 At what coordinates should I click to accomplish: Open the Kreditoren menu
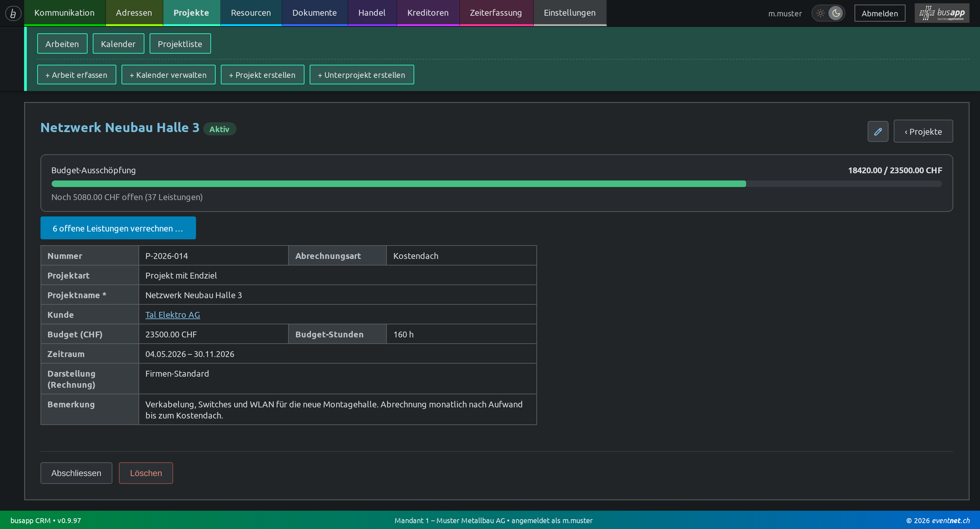point(428,13)
